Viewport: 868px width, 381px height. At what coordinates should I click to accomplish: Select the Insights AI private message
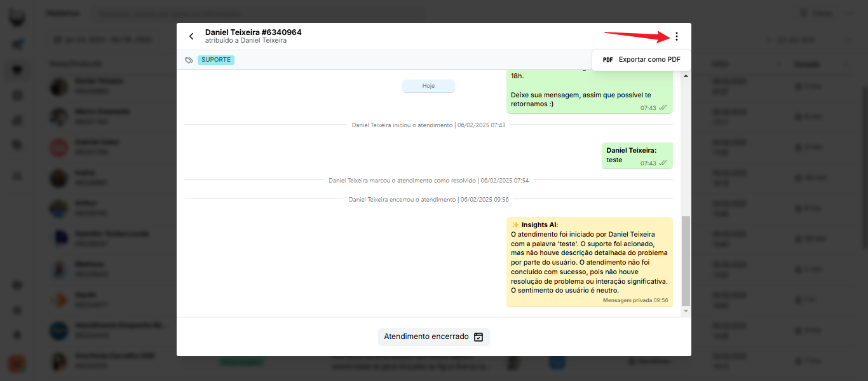point(589,262)
